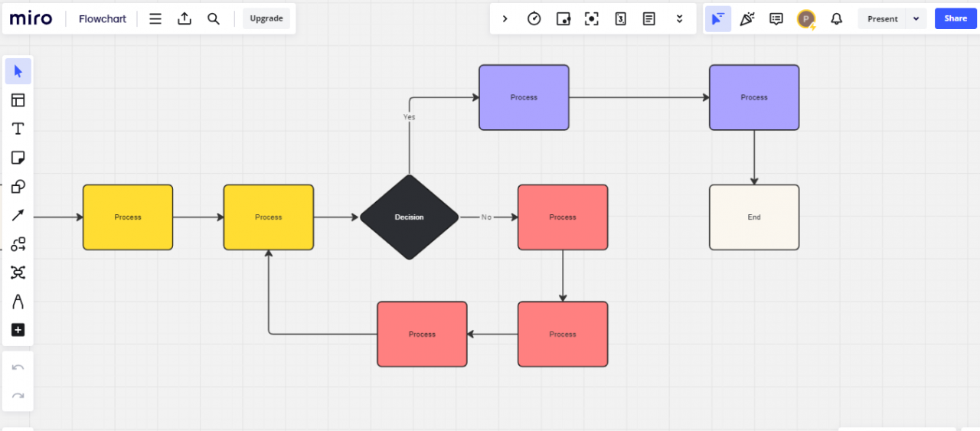Select the Sticky note tool

tap(18, 158)
